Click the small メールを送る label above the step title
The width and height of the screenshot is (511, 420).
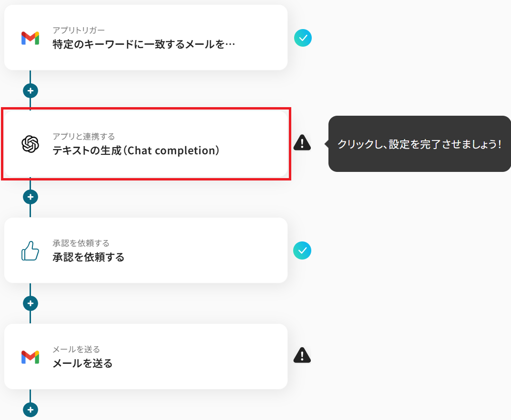[76, 350]
